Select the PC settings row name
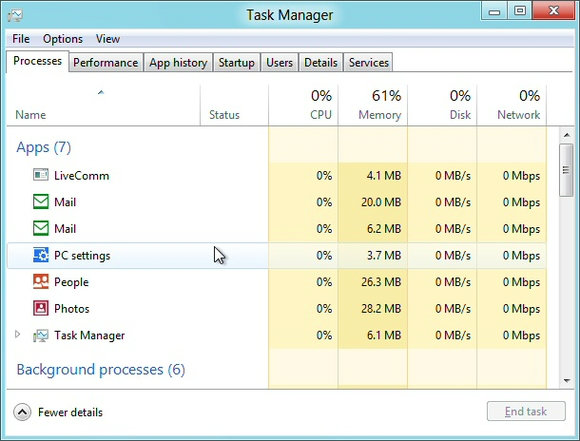Viewport: 580px width, 441px height. tap(82, 255)
